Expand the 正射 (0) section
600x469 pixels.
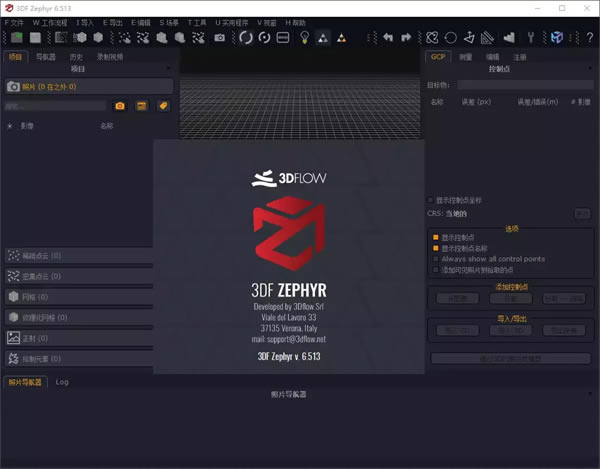[79, 338]
